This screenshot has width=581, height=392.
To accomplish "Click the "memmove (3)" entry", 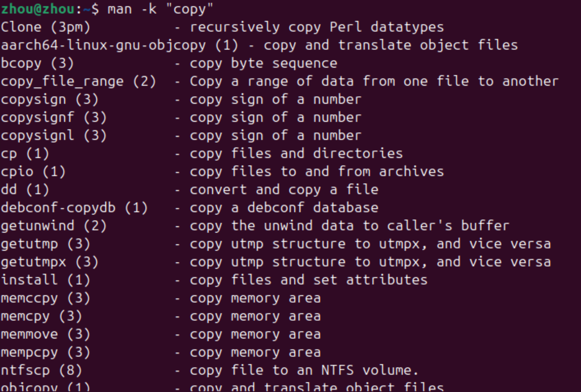I will point(46,334).
